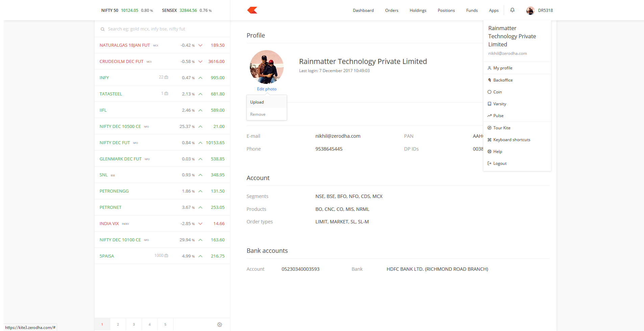Image resolution: width=644 pixels, height=331 pixels.
Task: Open the Holdings page
Action: pos(418,10)
